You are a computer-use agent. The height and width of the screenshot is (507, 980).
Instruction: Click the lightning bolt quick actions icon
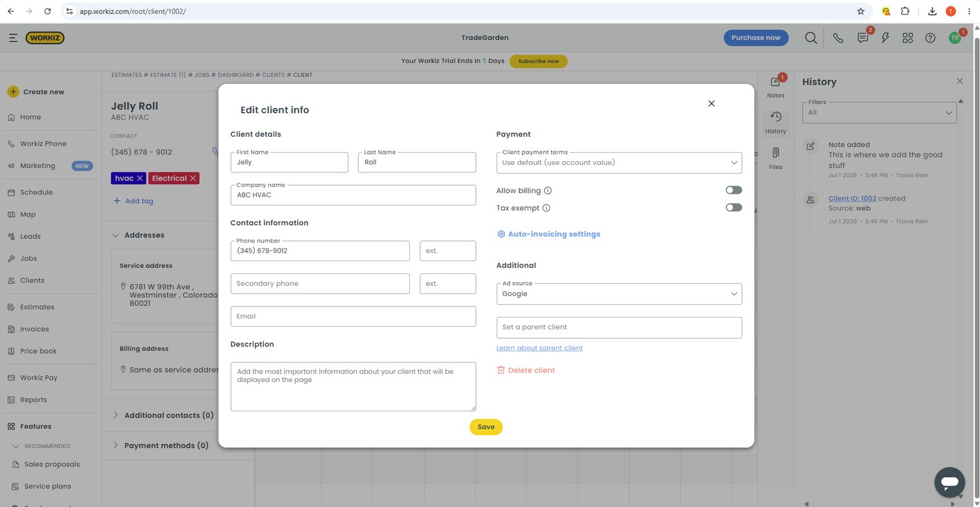885,38
